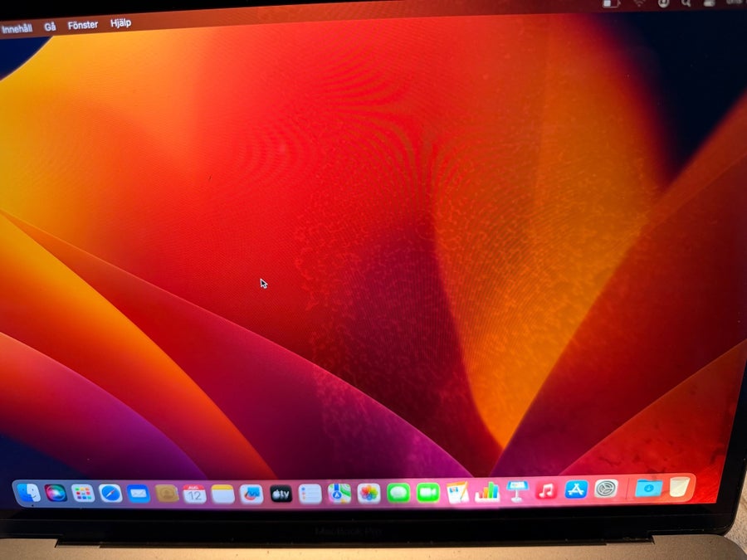Open the Pages app icon

457,492
